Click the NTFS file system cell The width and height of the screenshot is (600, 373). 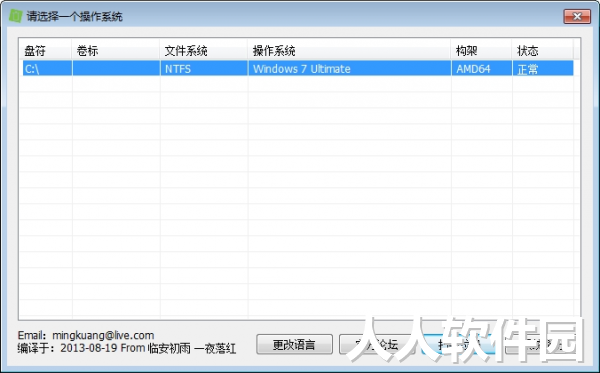click(x=204, y=68)
